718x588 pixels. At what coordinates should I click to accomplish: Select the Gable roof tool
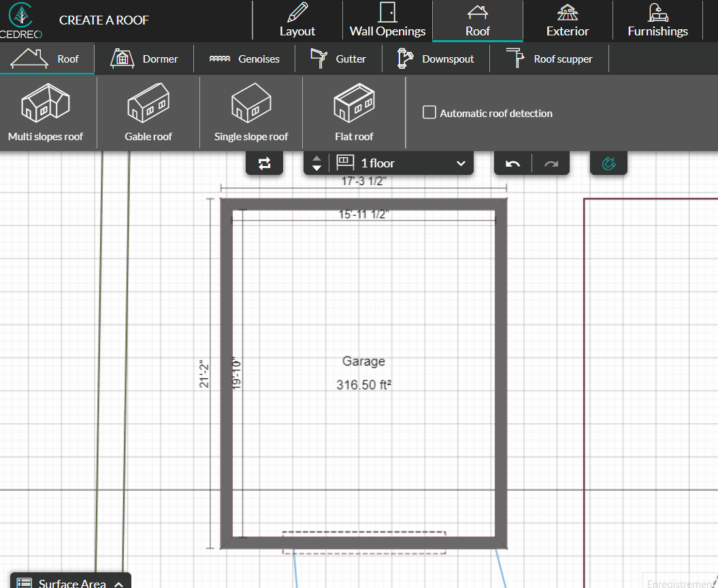(148, 112)
